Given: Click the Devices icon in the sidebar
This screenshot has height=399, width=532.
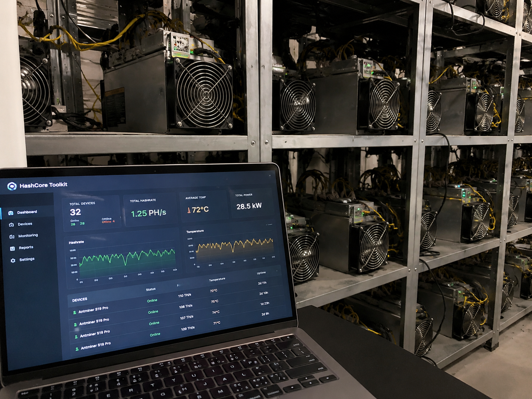Looking at the screenshot, I should click(x=11, y=224).
